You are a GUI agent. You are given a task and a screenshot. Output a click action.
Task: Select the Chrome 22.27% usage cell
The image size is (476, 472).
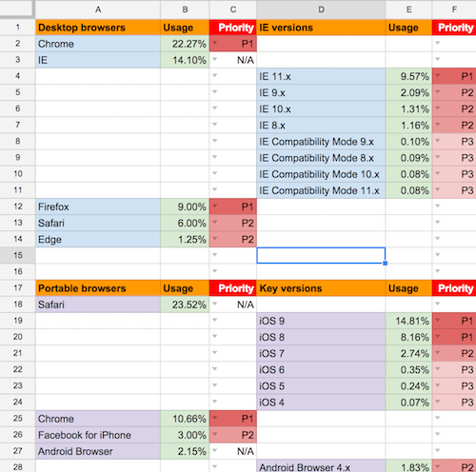185,44
